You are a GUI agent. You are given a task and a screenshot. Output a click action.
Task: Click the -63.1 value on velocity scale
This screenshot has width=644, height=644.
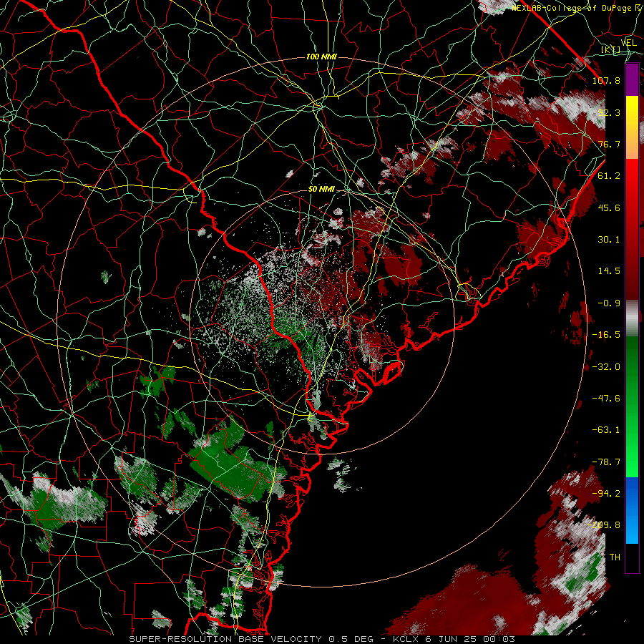[606, 430]
